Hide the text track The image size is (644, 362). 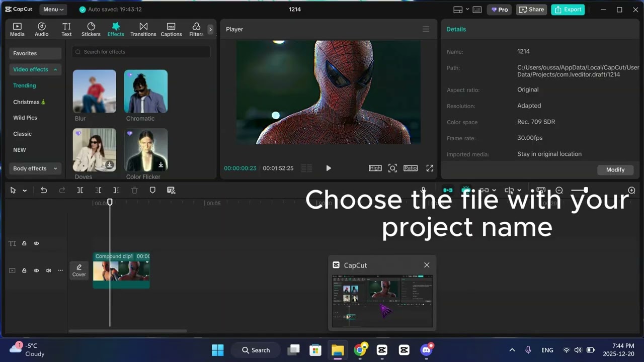[x=36, y=243]
